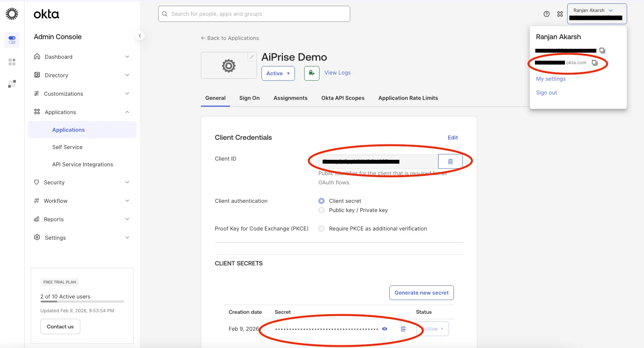Click the AiPrise Demo gear logo
The height and width of the screenshot is (348, 644).
coord(228,66)
